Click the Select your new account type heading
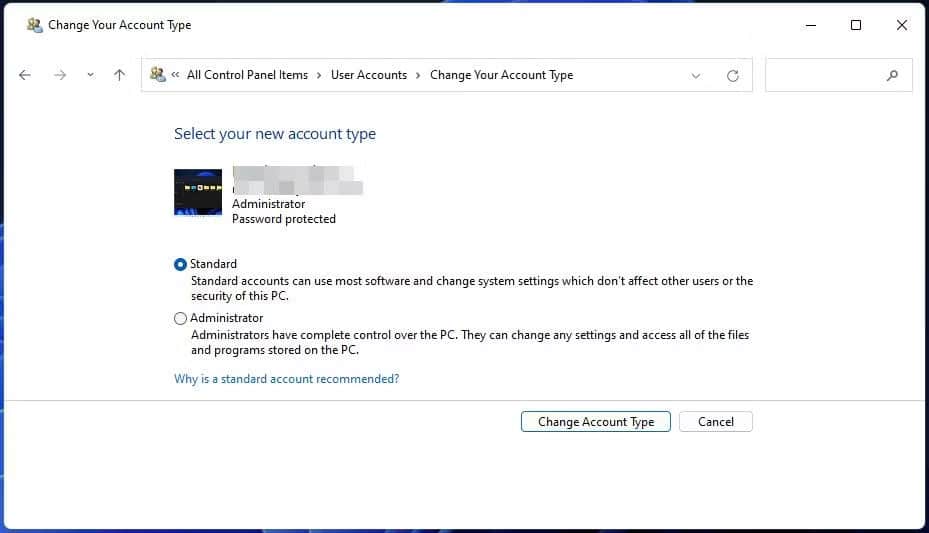Viewport: 929px width, 533px height. tap(275, 134)
